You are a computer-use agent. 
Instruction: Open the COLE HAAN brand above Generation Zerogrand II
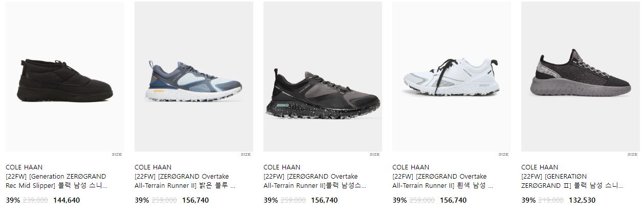click(540, 167)
